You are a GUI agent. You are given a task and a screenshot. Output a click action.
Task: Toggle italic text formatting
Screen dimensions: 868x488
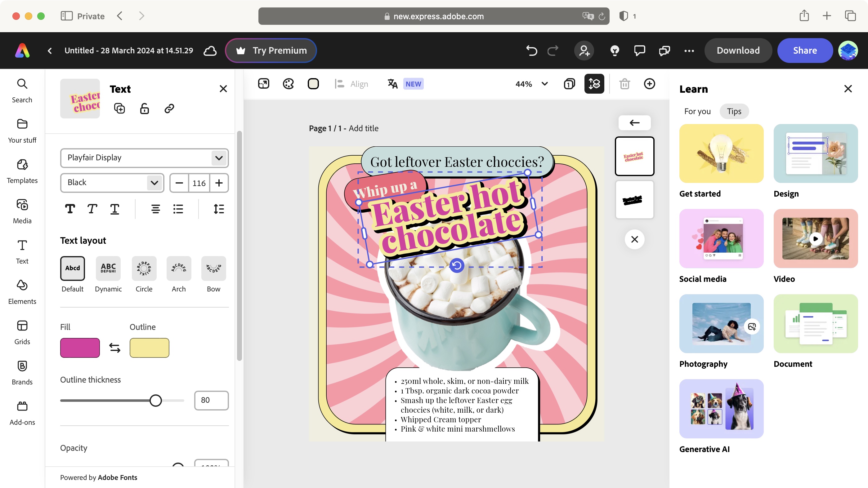click(x=92, y=209)
